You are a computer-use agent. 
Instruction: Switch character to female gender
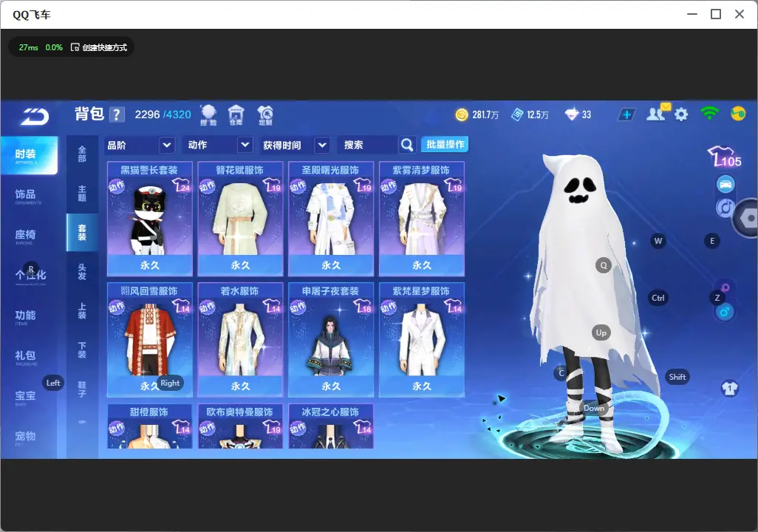(725, 287)
